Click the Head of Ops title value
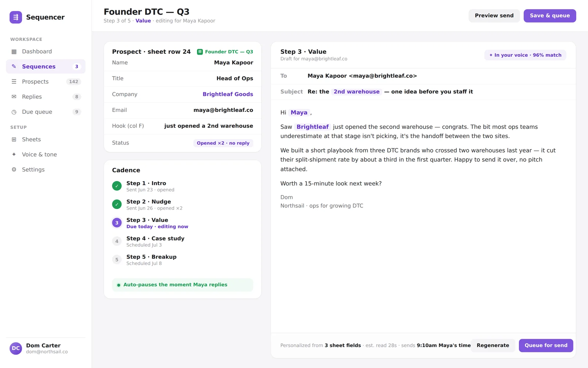This screenshot has width=588, height=368. click(235, 78)
